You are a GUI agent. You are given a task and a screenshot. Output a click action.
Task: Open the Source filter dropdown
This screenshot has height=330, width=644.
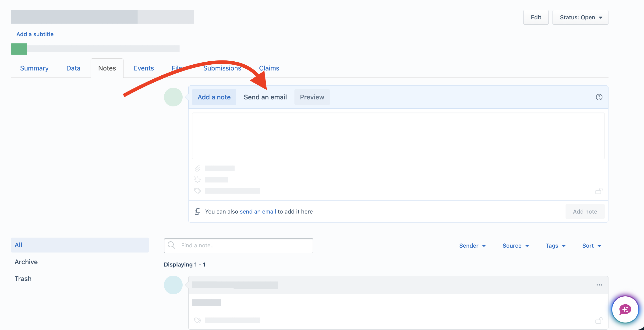point(516,246)
